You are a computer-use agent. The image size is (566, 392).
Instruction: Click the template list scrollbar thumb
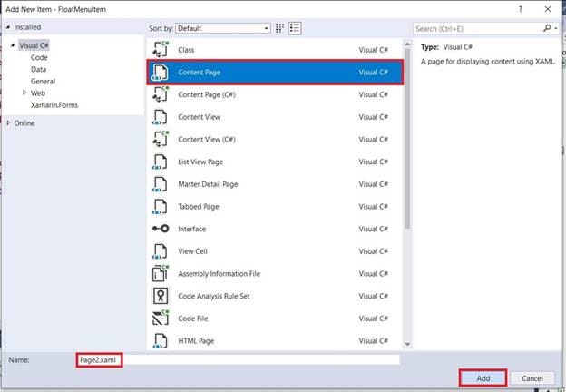coord(407,138)
